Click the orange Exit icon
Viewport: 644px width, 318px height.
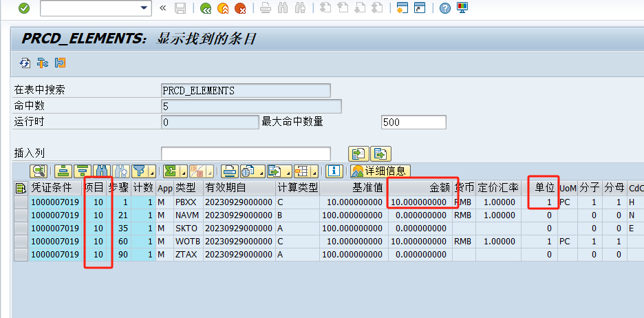coord(223,8)
